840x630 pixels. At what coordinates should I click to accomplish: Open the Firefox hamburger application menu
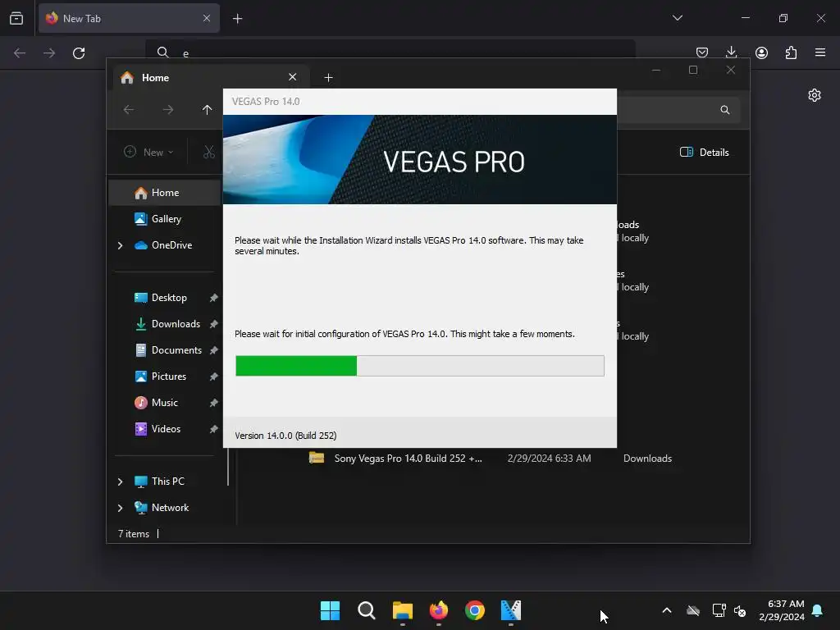[x=820, y=52]
